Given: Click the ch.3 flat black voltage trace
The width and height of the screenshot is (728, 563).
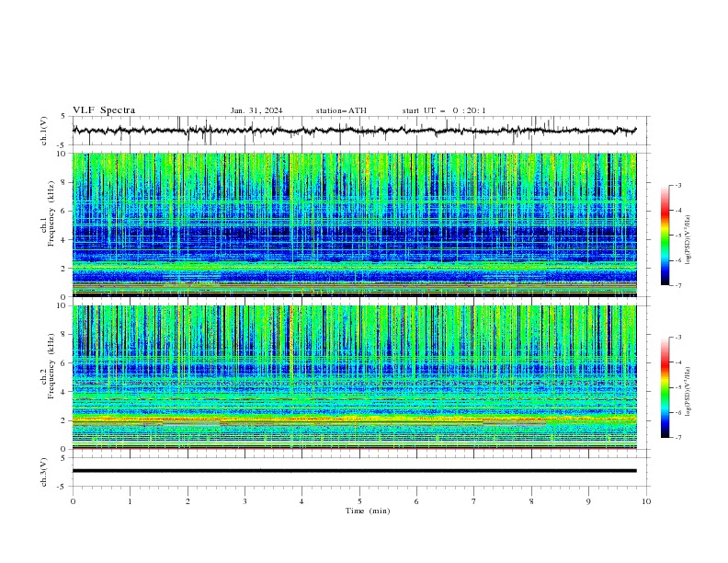Looking at the screenshot, I should click(354, 471).
